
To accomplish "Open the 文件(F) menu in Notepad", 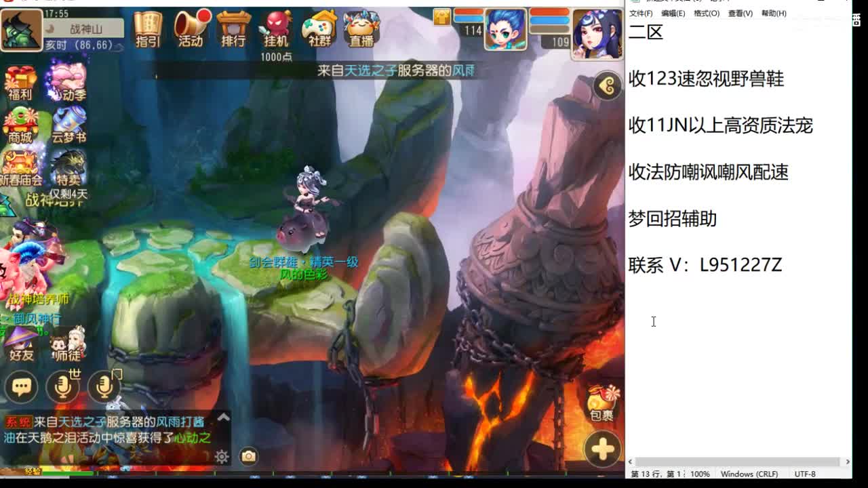I will 641,14.
